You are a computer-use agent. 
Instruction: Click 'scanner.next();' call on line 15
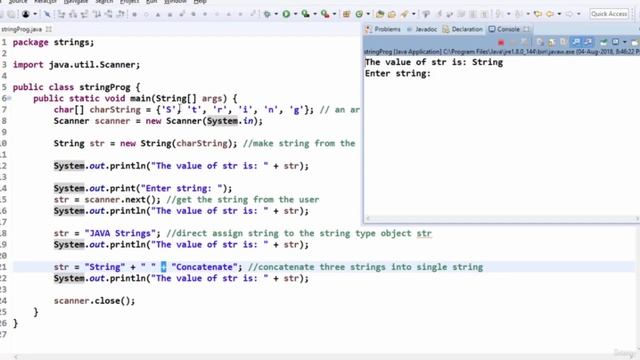(x=122, y=200)
